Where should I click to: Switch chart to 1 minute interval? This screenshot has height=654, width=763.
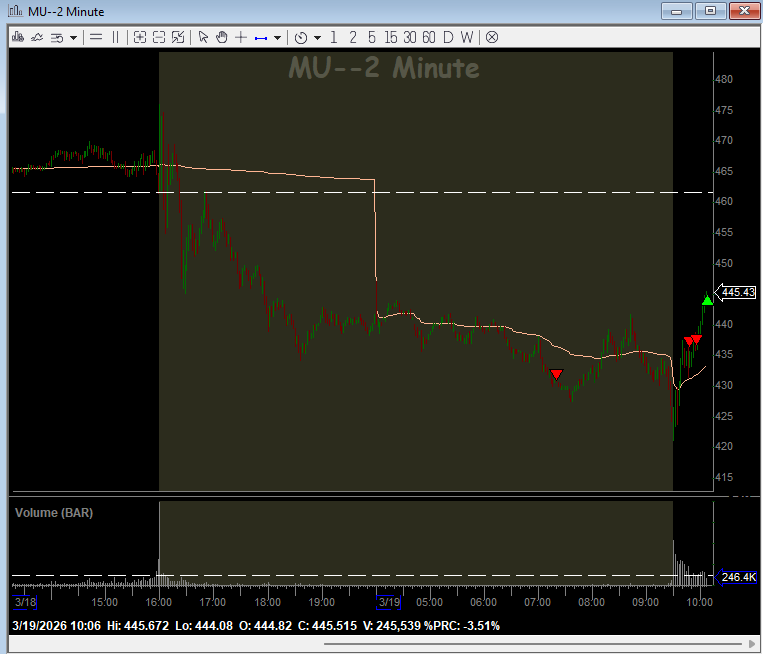point(333,37)
